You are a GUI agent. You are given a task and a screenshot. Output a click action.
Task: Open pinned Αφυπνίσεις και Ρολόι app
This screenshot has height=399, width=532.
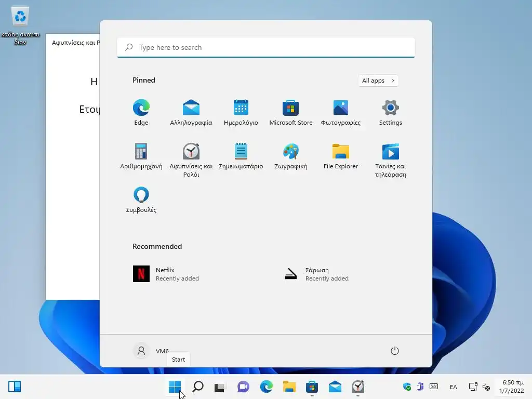pyautogui.click(x=191, y=160)
